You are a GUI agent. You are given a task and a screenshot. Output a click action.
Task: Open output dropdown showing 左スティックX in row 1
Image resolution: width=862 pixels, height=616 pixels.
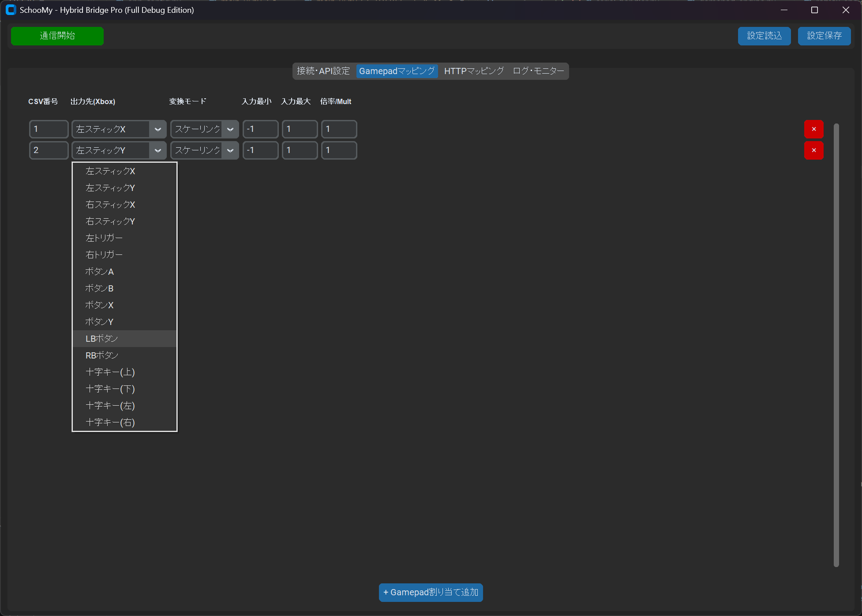119,129
